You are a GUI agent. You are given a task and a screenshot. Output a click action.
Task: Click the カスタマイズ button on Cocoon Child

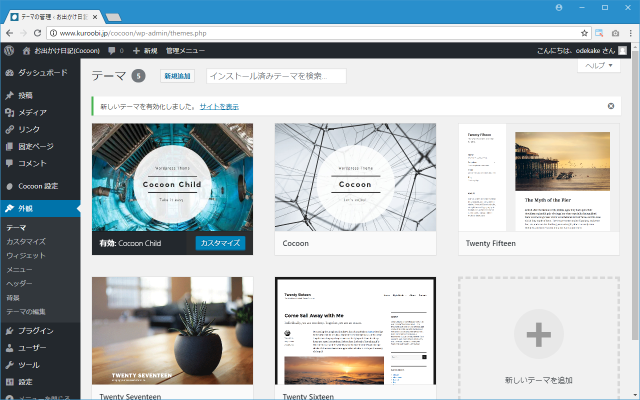[x=220, y=243]
